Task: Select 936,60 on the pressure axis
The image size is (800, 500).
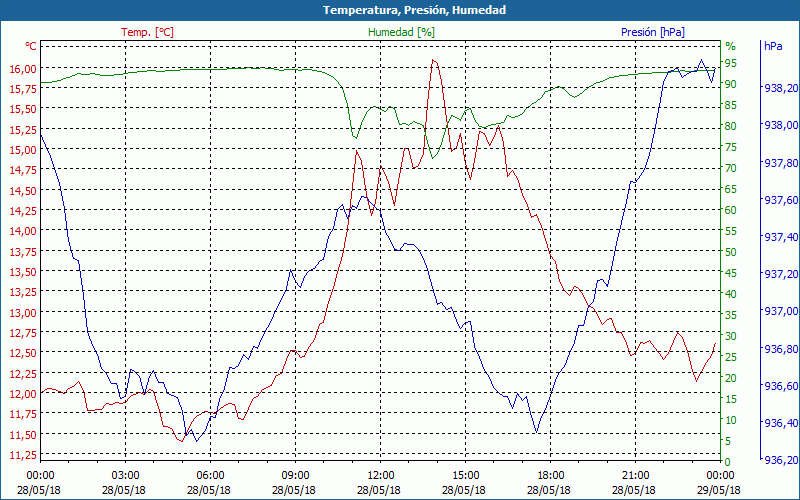Action: (x=781, y=386)
